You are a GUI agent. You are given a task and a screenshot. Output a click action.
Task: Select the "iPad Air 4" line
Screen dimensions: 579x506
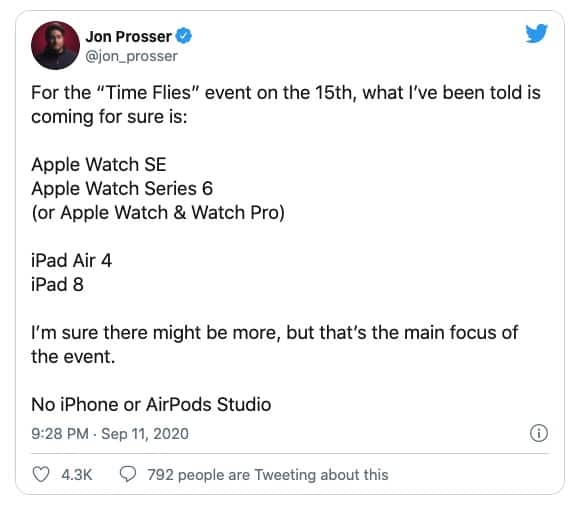72,260
